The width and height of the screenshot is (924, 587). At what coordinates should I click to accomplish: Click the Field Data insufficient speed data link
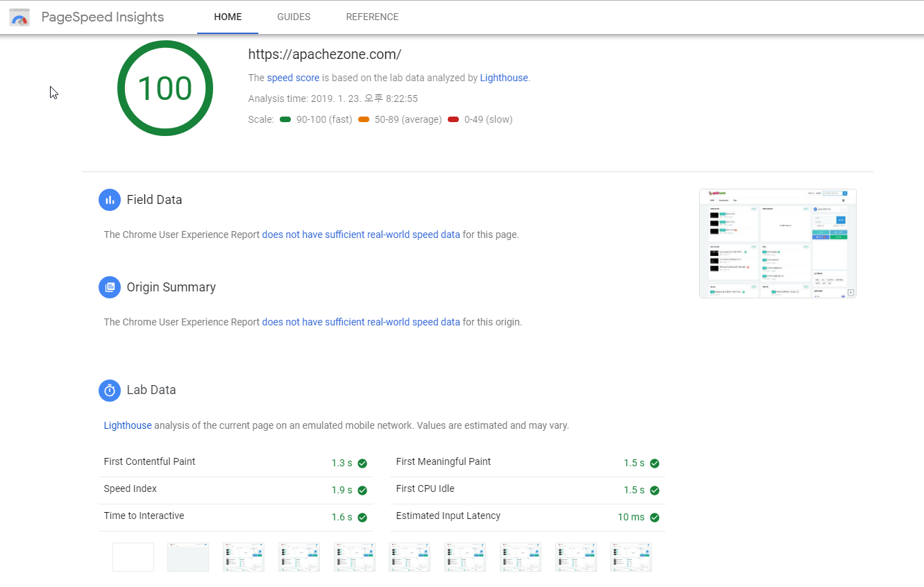click(361, 235)
